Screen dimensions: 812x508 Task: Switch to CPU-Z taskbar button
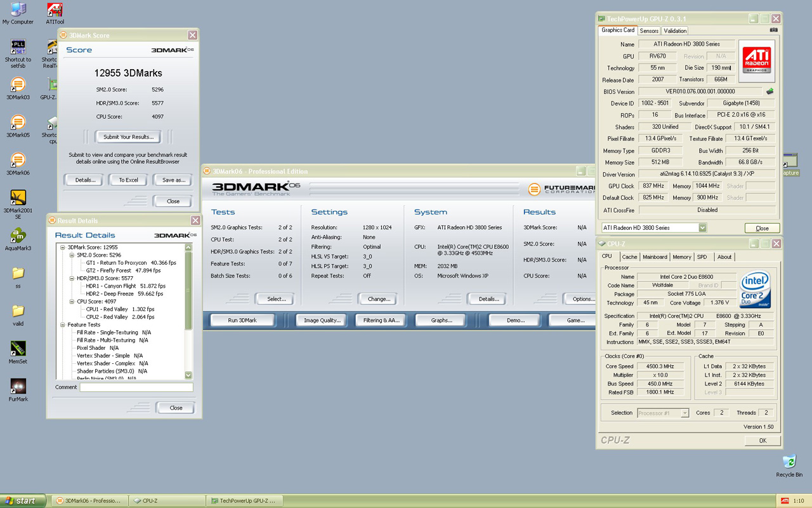[x=167, y=500]
